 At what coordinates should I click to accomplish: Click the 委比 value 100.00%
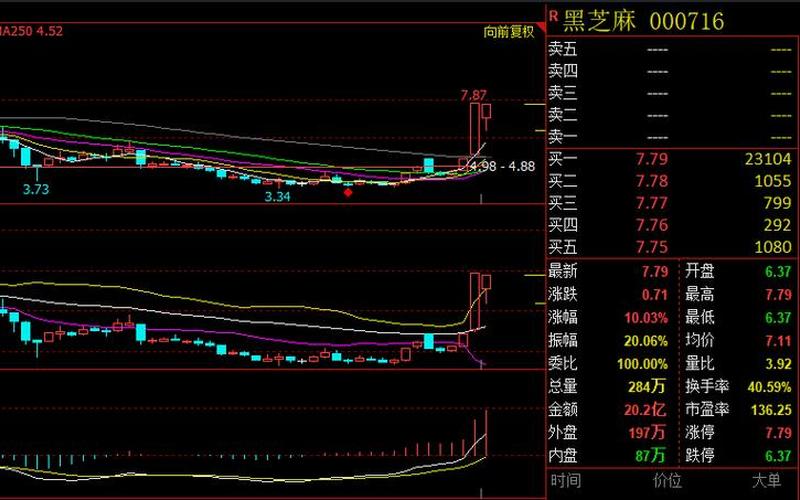642,364
